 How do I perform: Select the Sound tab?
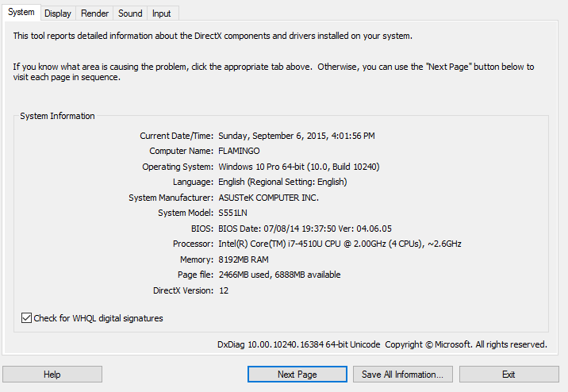[x=130, y=13]
